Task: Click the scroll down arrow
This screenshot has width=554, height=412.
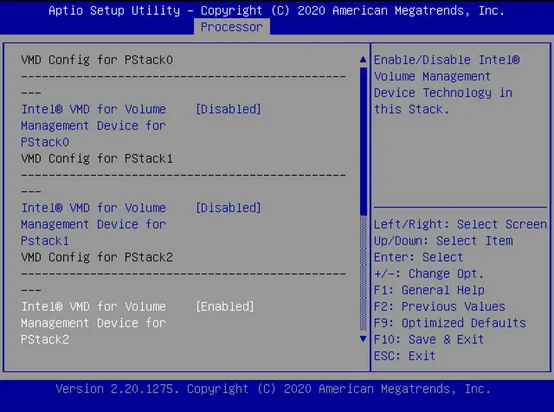Action: tap(363, 339)
